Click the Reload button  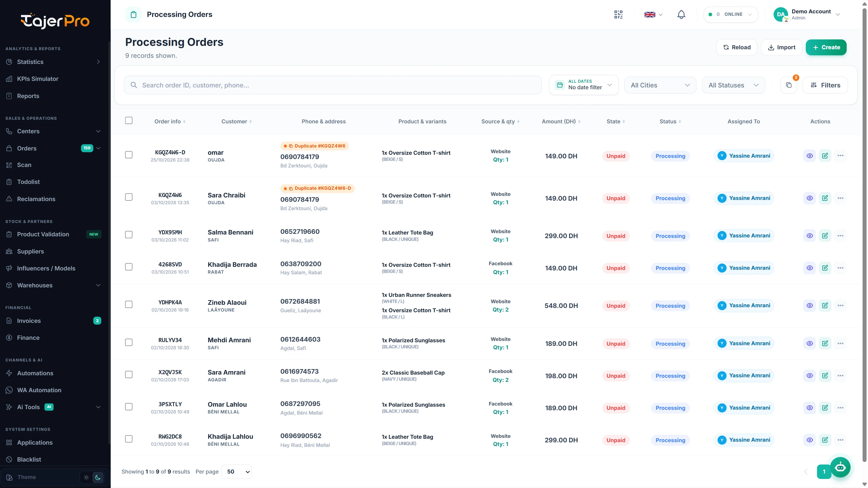737,47
